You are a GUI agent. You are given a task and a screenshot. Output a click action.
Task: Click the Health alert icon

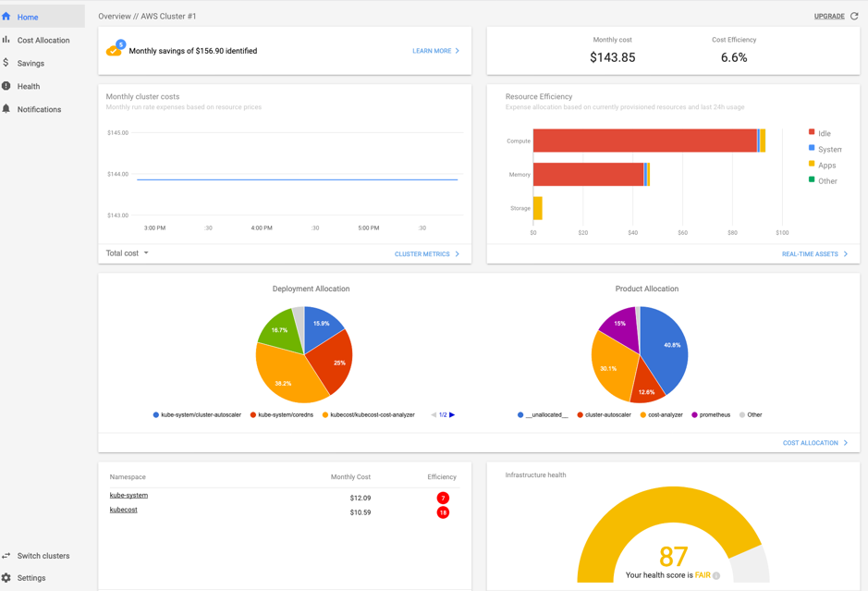pos(6,86)
